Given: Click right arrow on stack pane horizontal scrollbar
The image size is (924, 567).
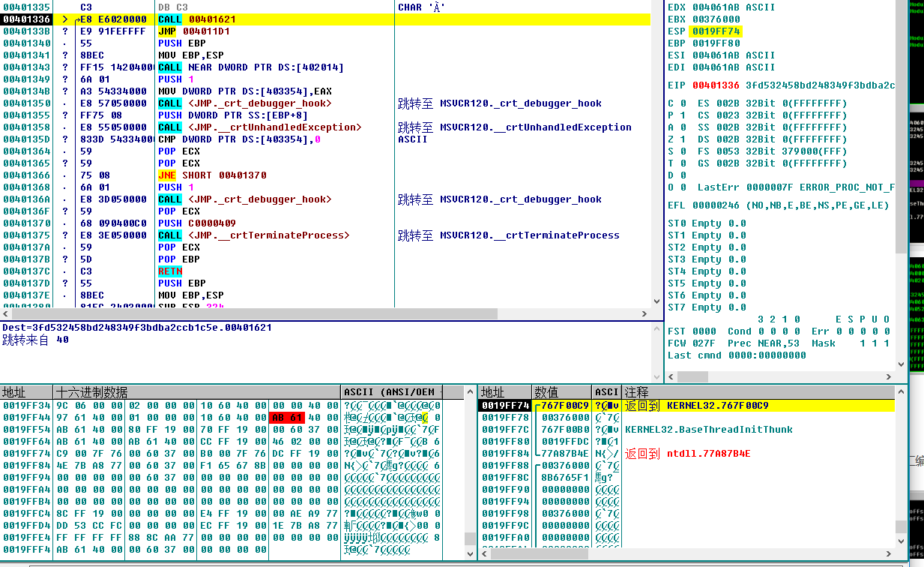Looking at the screenshot, I should tap(888, 553).
